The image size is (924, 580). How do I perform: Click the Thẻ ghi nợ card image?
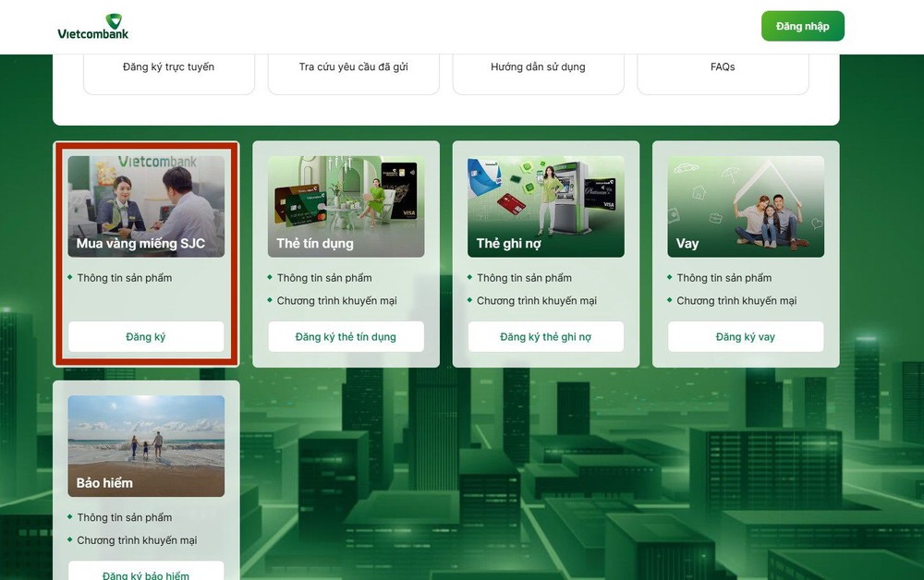545,205
